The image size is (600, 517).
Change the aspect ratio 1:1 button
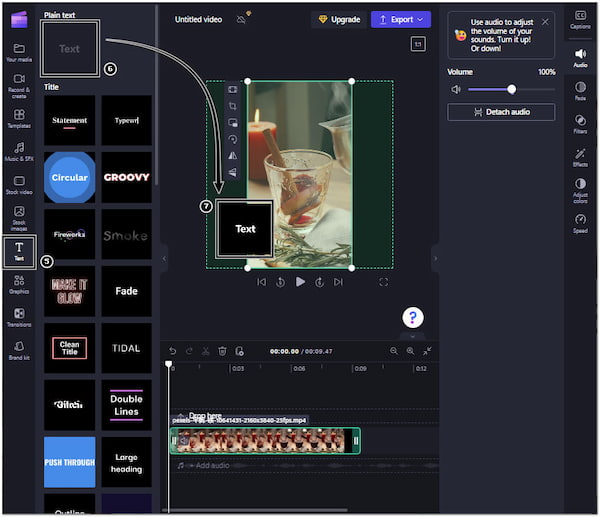(418, 44)
